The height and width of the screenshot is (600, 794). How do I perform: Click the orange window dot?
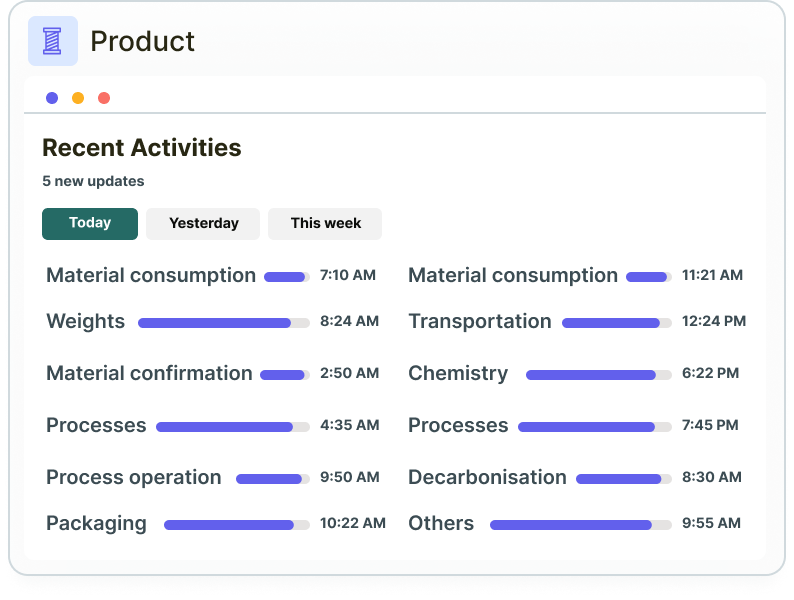pyautogui.click(x=78, y=98)
